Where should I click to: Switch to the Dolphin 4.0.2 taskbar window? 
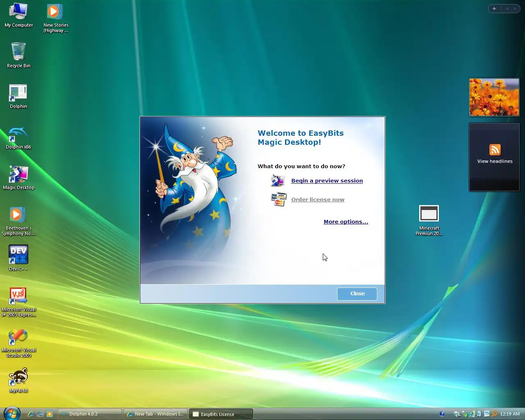coord(90,414)
